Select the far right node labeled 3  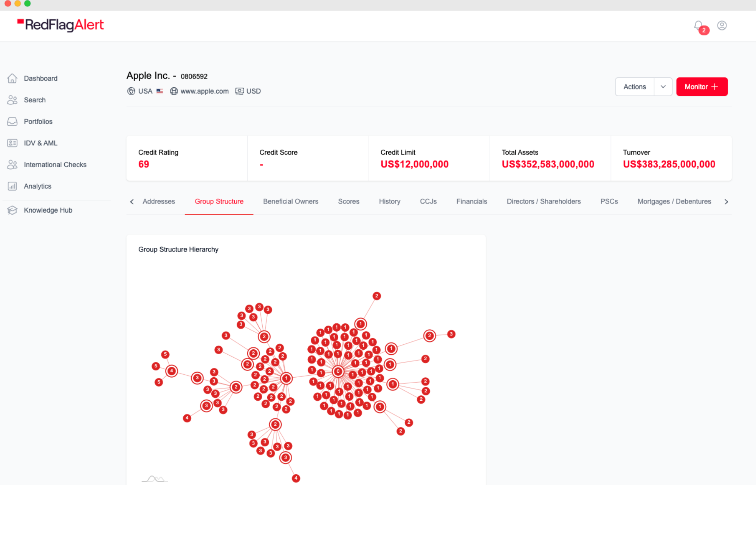tap(451, 334)
